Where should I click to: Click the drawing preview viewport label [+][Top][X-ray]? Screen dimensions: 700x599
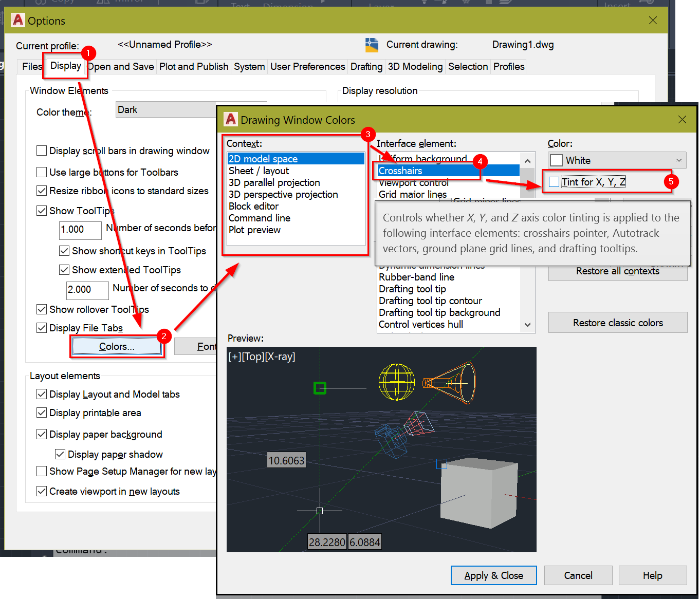tap(262, 357)
